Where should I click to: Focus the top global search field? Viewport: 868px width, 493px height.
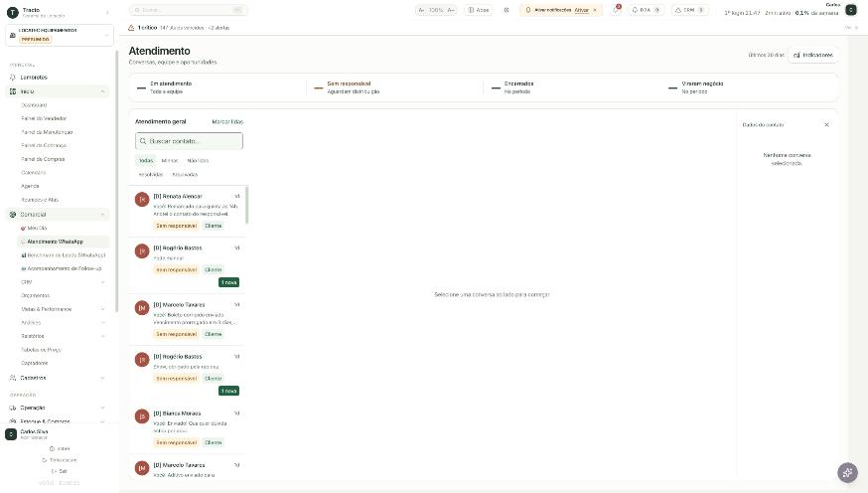tap(189, 10)
